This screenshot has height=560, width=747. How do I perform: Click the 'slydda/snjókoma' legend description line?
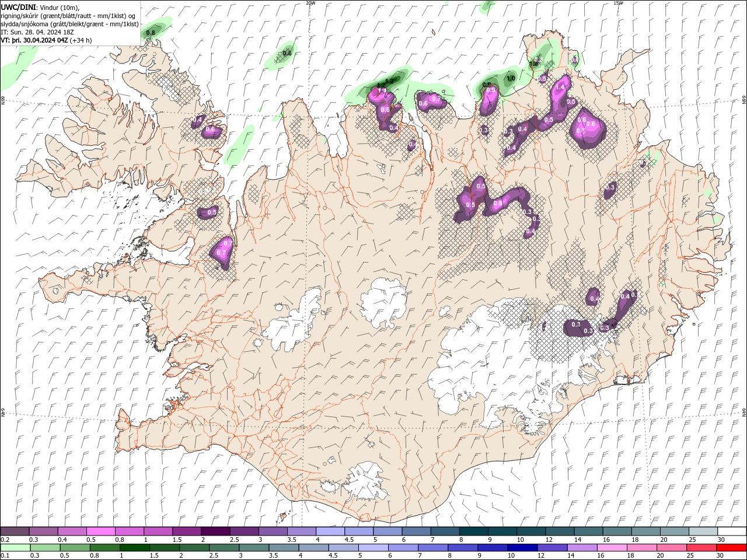69,24
